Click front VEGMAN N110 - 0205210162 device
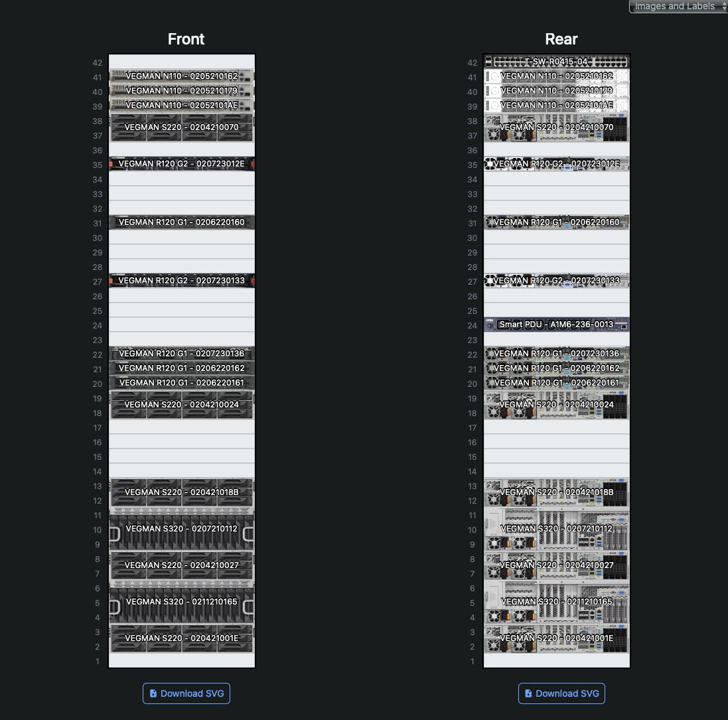 point(181,76)
